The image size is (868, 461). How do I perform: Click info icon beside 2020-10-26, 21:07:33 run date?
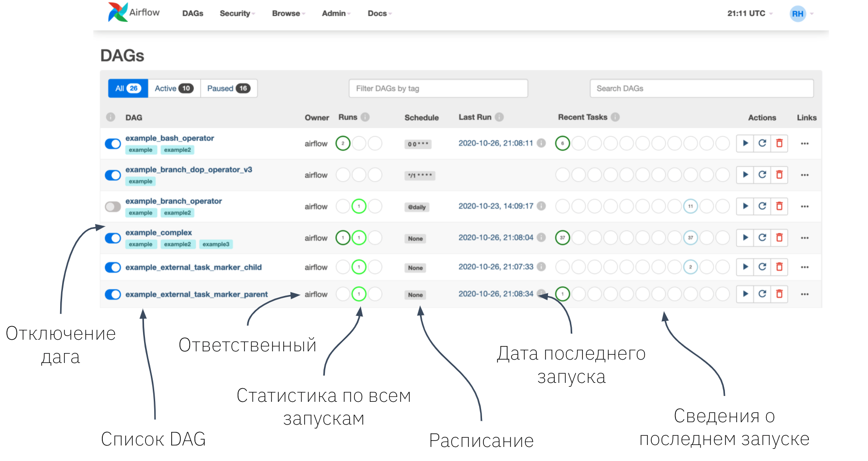541,267
